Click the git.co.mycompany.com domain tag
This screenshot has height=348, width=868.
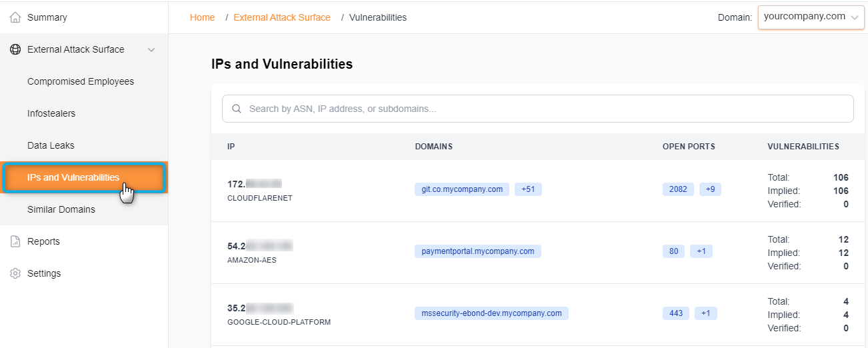[462, 189]
